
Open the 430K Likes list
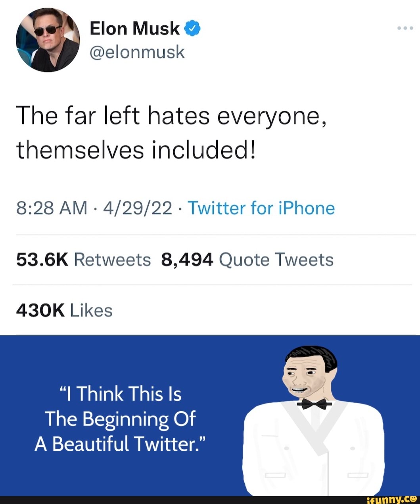coord(64,310)
